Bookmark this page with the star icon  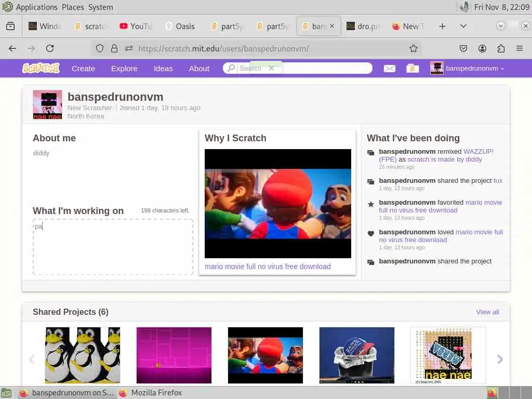click(x=413, y=48)
